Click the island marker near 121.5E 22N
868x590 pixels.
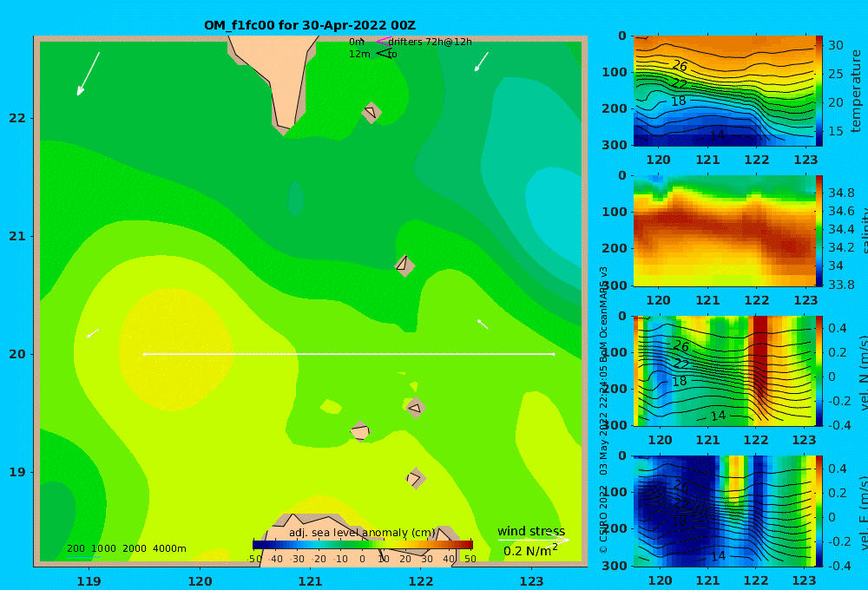[372, 112]
